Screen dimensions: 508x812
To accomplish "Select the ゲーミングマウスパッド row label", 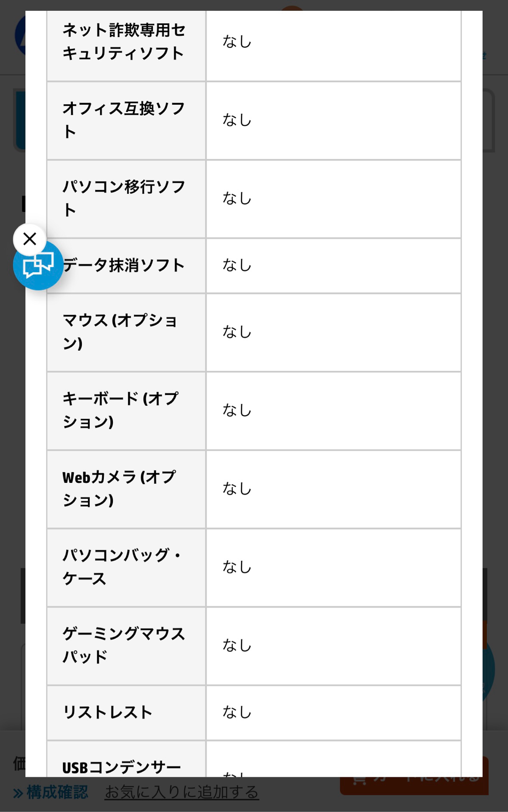I will pos(124,645).
